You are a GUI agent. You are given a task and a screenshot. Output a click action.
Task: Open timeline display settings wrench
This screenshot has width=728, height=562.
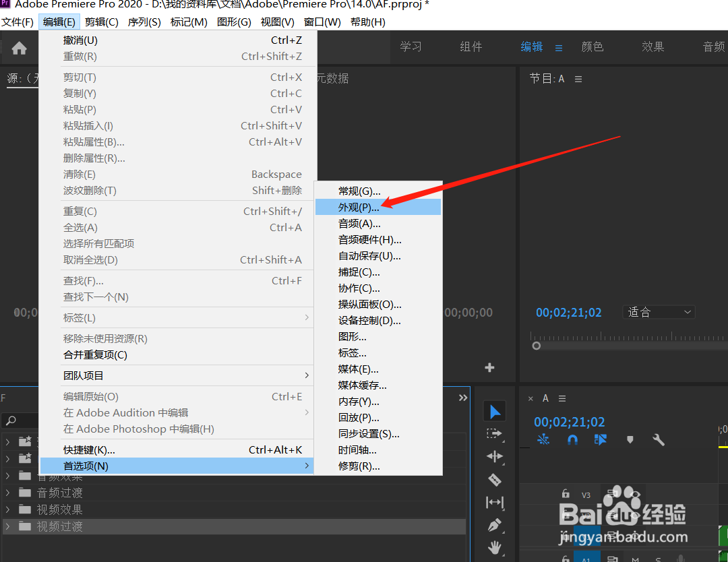659,439
